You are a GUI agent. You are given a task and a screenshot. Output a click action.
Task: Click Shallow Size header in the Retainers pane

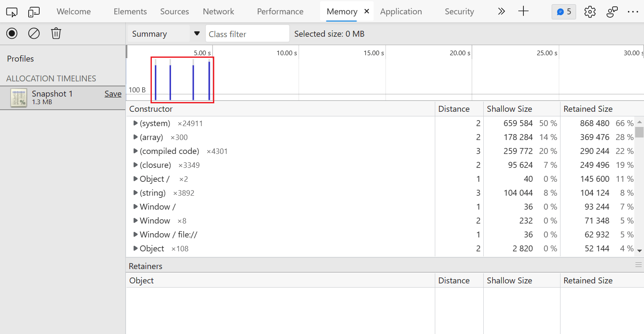(522, 280)
